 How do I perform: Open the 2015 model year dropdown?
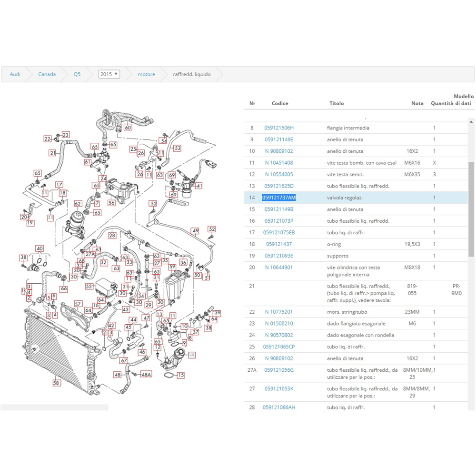[x=109, y=74]
